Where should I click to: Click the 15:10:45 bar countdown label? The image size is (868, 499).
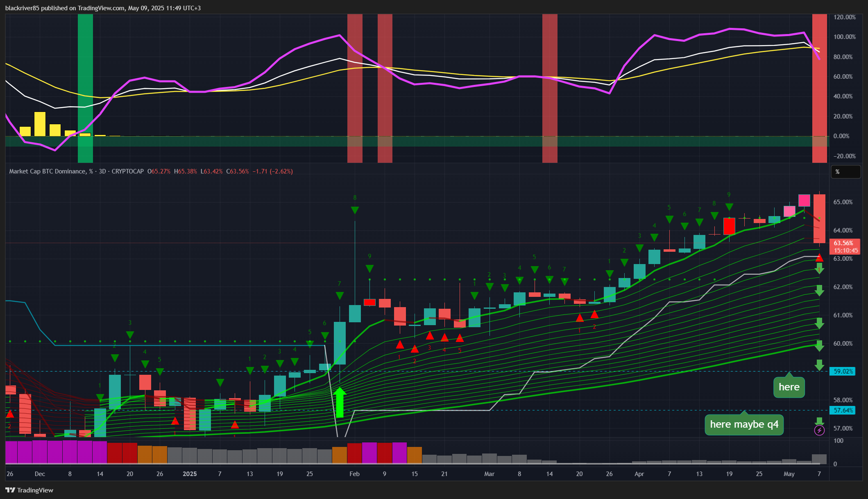click(846, 251)
